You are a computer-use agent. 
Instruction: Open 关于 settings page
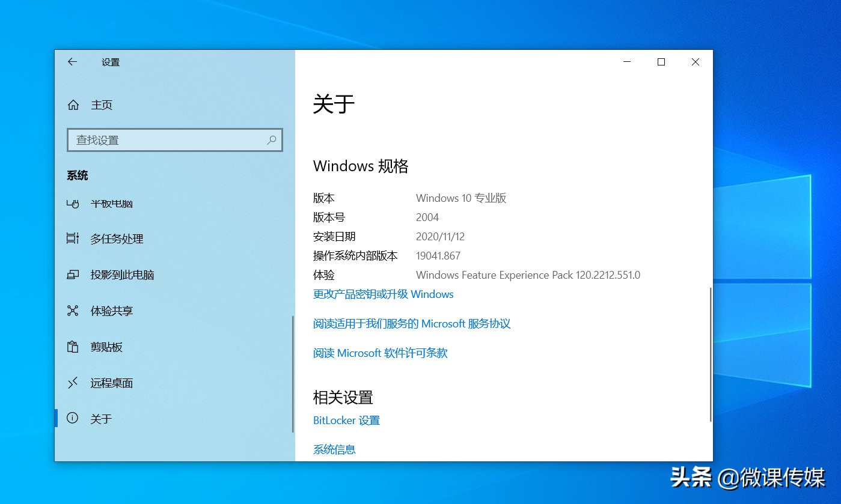coord(101,419)
